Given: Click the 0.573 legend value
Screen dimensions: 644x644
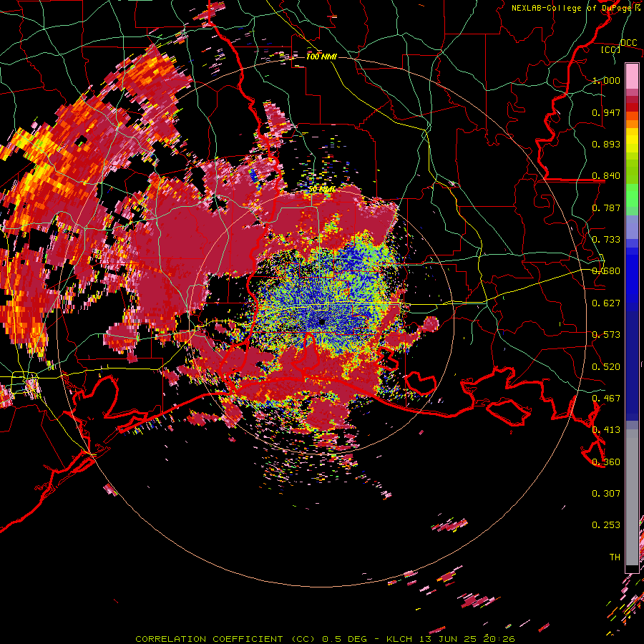Looking at the screenshot, I should 606,335.
